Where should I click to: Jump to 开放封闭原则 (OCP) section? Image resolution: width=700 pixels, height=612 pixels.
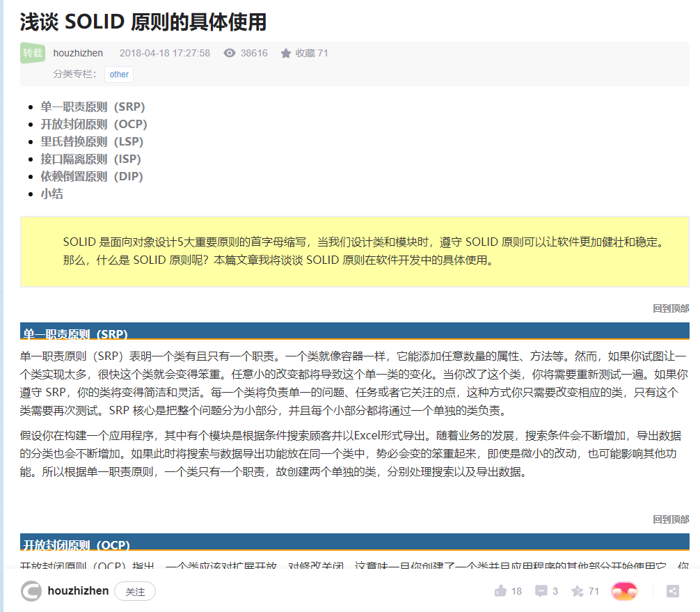(x=94, y=124)
